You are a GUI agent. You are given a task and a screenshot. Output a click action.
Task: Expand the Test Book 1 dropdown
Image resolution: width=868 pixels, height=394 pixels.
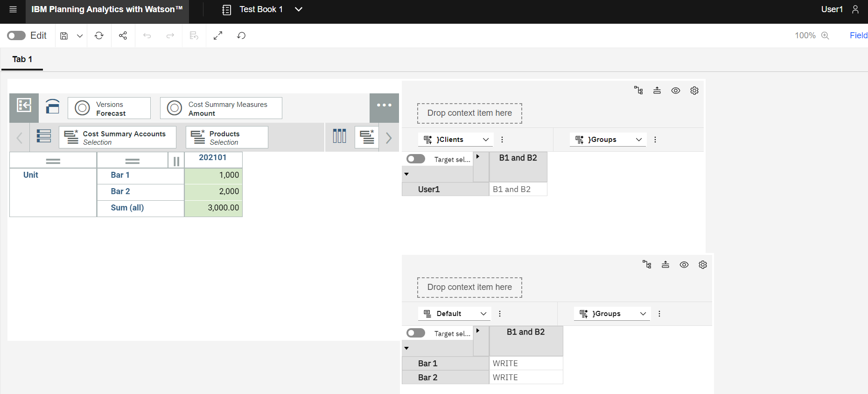(x=299, y=9)
